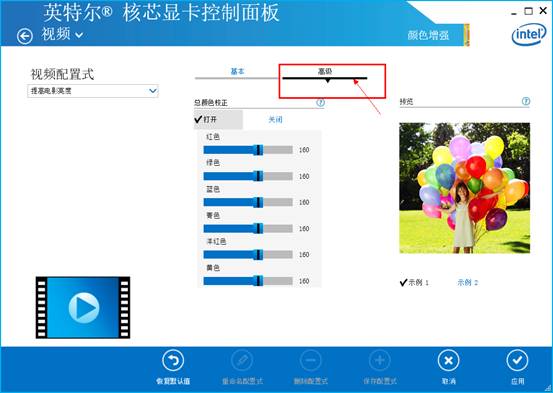Viewport: 553px width, 393px height.
Task: Open the 视频配置式 profile combo box
Action: pos(93,91)
